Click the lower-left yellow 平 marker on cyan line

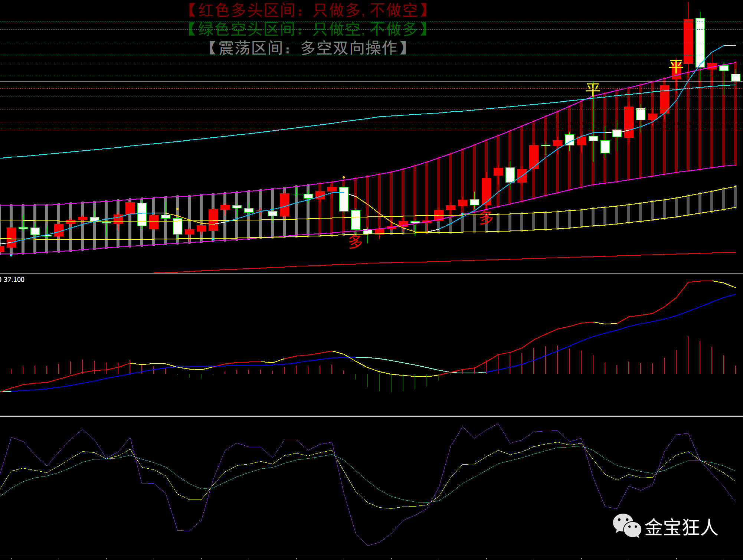tap(593, 89)
